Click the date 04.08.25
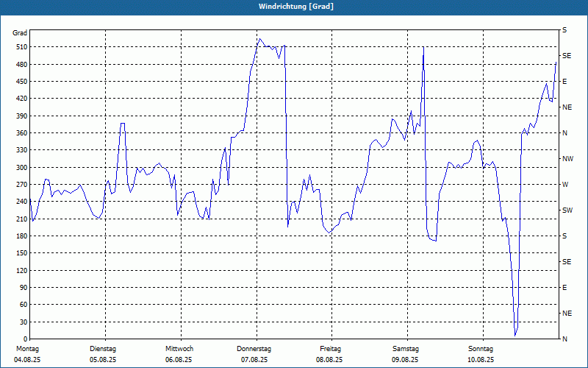588x368 pixels. (27, 360)
